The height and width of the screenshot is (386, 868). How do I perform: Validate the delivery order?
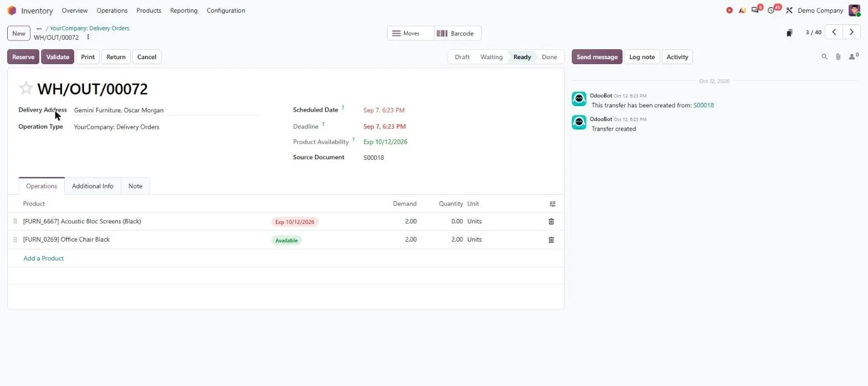(x=58, y=57)
